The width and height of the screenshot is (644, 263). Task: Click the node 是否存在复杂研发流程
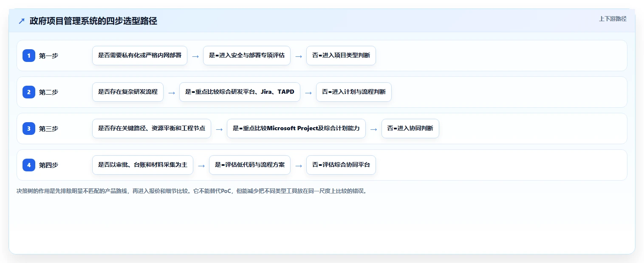[x=128, y=92]
